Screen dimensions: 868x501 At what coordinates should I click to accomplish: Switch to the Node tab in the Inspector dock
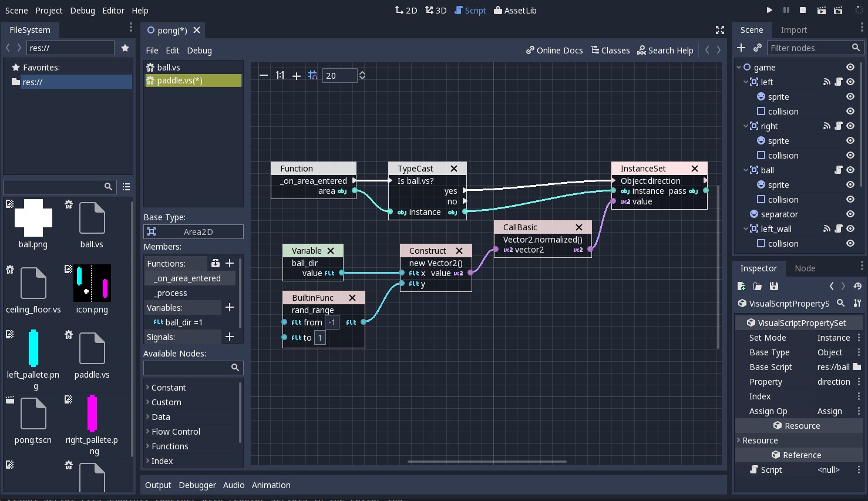[805, 268]
